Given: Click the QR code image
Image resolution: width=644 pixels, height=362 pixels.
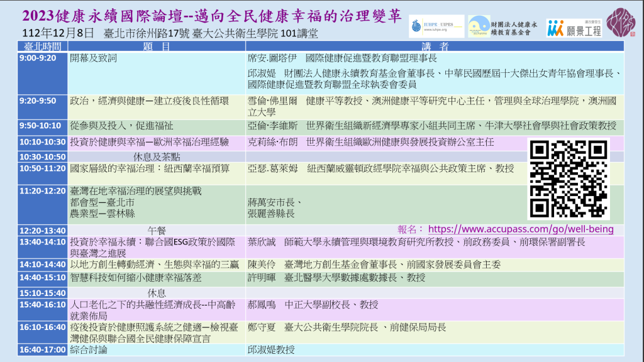Looking at the screenshot, I should point(569,179).
